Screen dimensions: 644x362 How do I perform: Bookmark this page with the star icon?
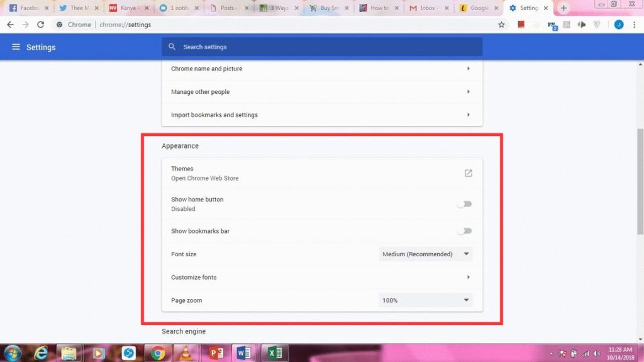pos(501,25)
